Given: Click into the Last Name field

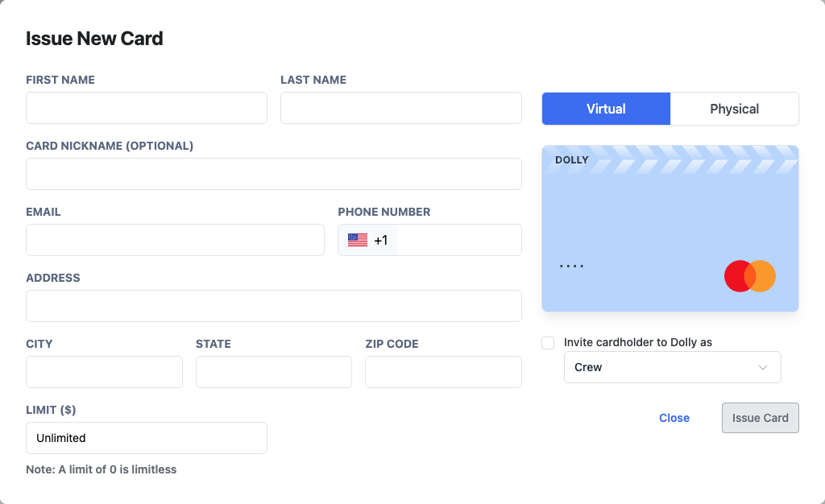Looking at the screenshot, I should [400, 108].
